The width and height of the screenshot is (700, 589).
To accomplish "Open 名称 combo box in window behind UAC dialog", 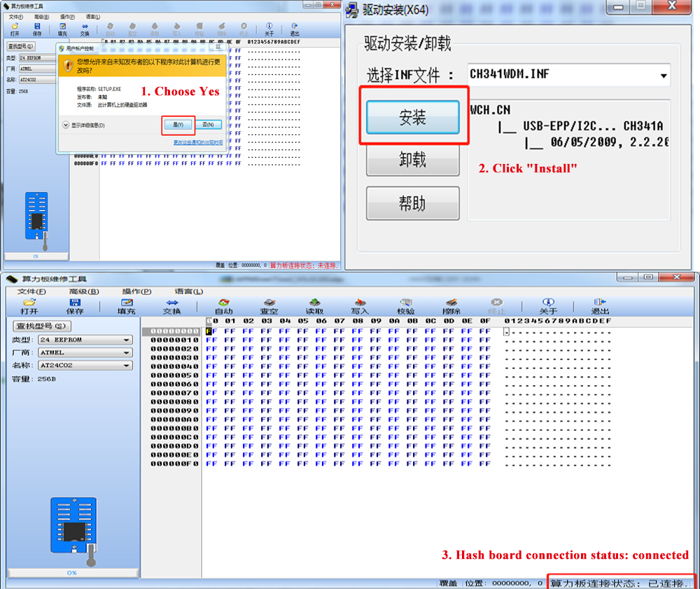I will tap(37, 79).
